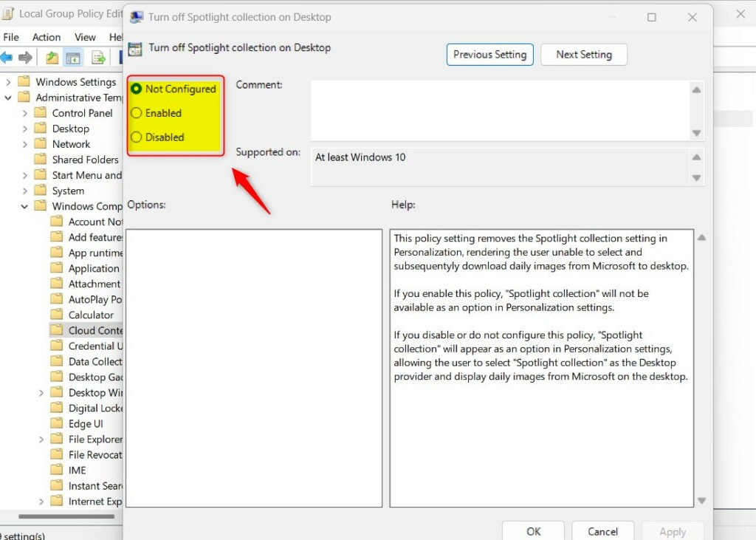Click the Previous Setting button
756x540 pixels.
(490, 55)
